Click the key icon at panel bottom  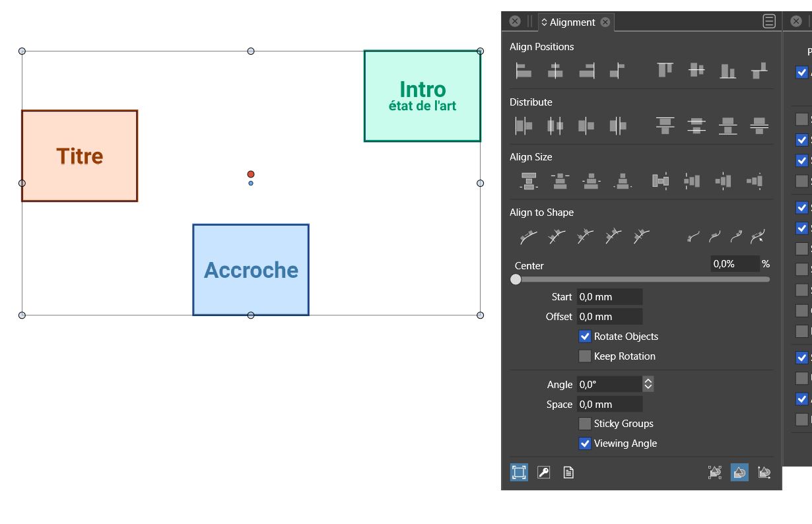(x=544, y=473)
